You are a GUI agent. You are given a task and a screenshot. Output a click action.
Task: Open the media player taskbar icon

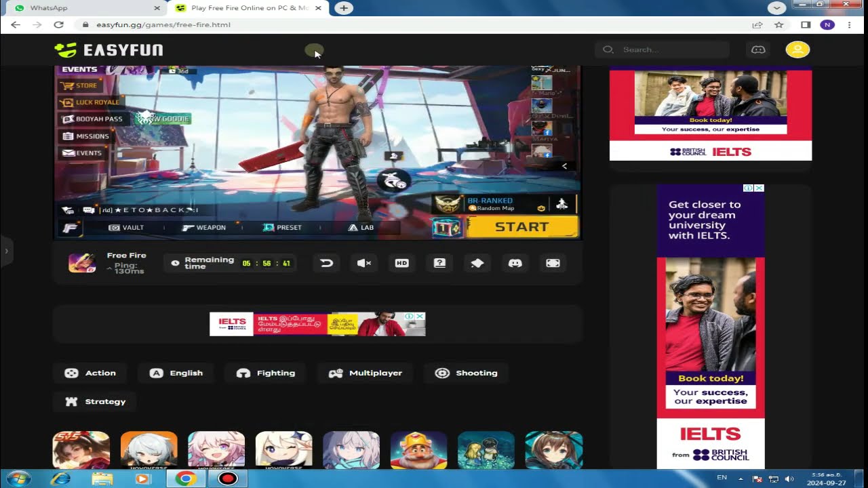click(x=142, y=479)
